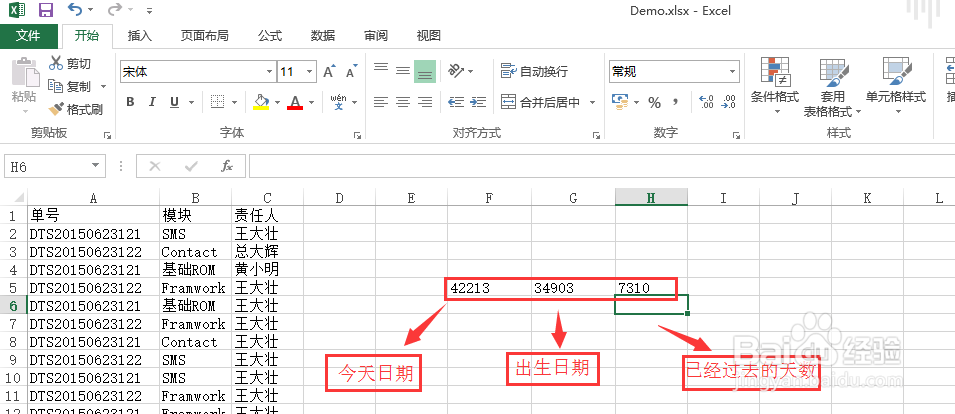Open 条件格式 conditional formatting
Screen dimensions: 955x414
pyautogui.click(x=775, y=86)
